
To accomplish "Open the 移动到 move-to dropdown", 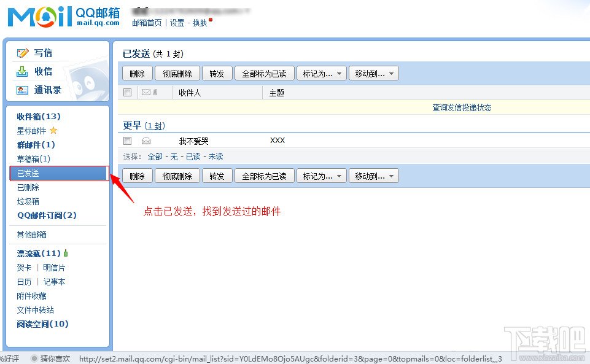I will click(374, 72).
